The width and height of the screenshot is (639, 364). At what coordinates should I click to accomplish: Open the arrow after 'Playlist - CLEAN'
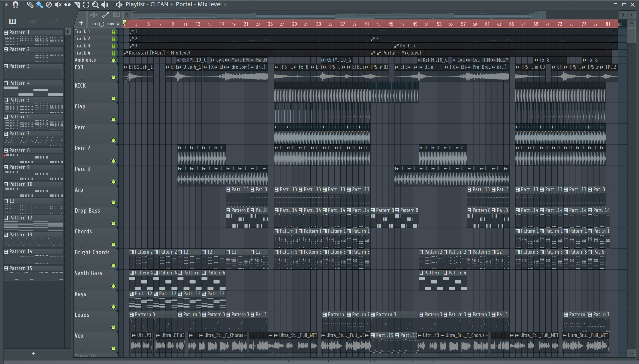tap(172, 4)
